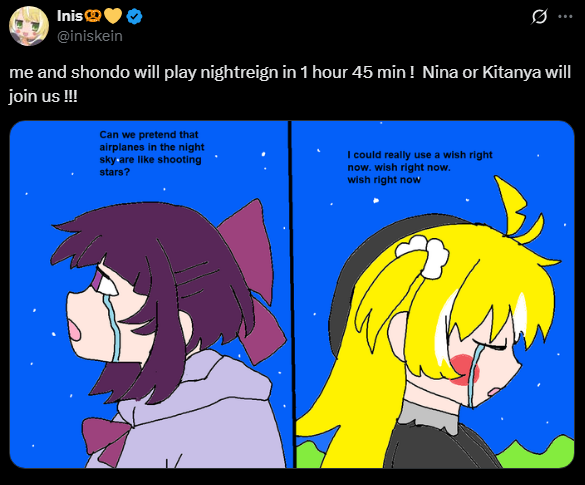Open the Grok explain-post icon
Screen dimensions: 585x485
[539, 16]
